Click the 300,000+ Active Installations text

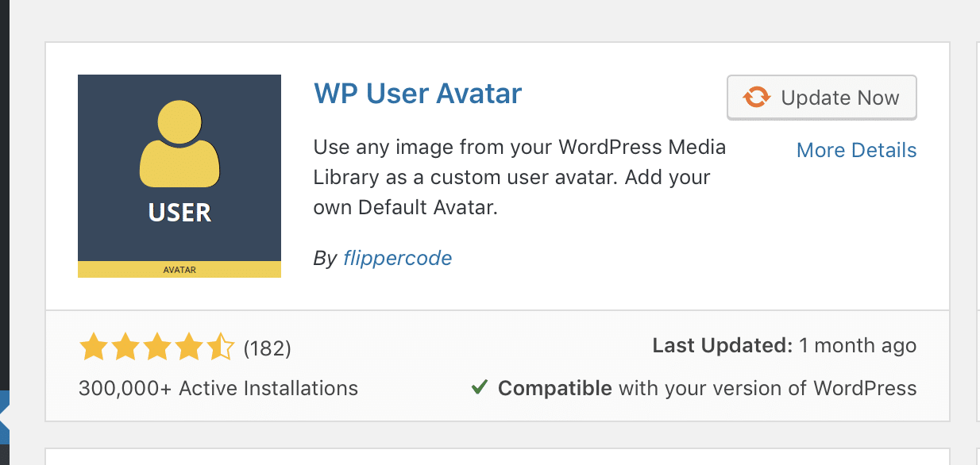tap(218, 389)
